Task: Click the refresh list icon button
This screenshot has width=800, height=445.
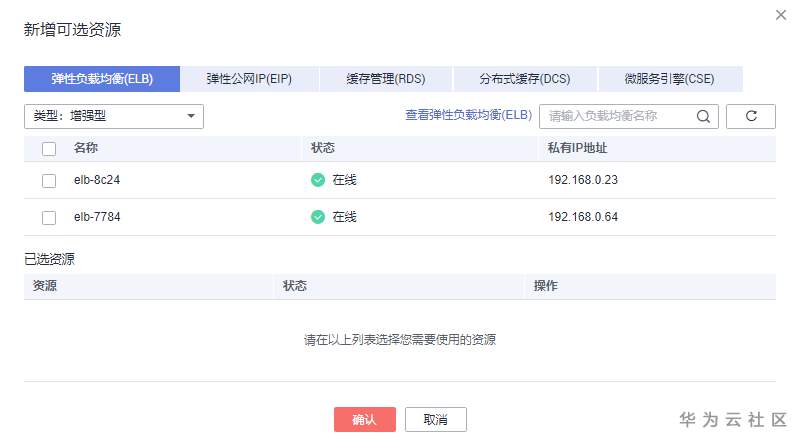Action: pyautogui.click(x=751, y=116)
